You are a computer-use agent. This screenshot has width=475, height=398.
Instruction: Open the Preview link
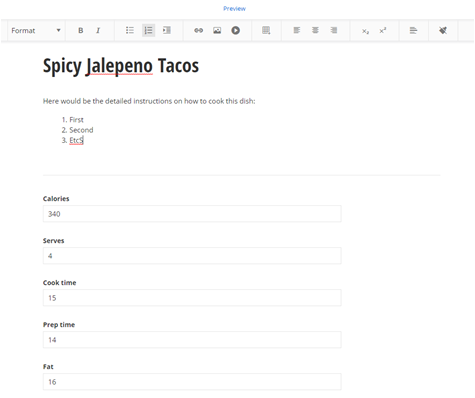click(234, 9)
